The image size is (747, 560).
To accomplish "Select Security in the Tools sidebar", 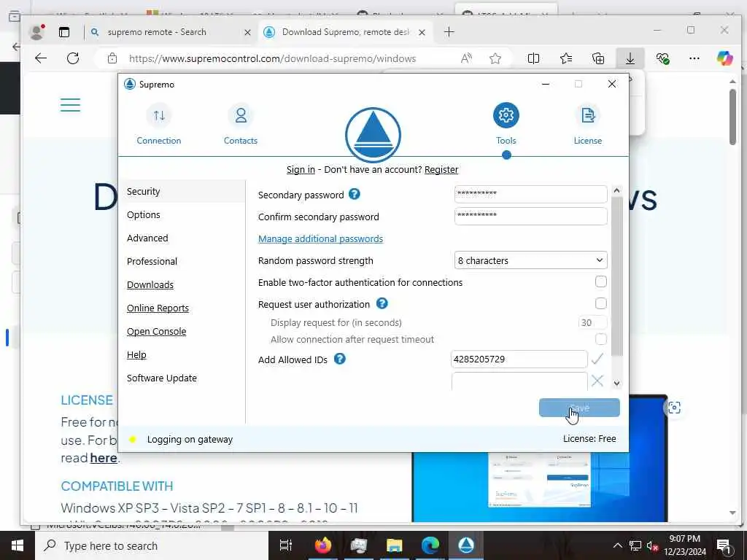I will [x=182, y=192].
